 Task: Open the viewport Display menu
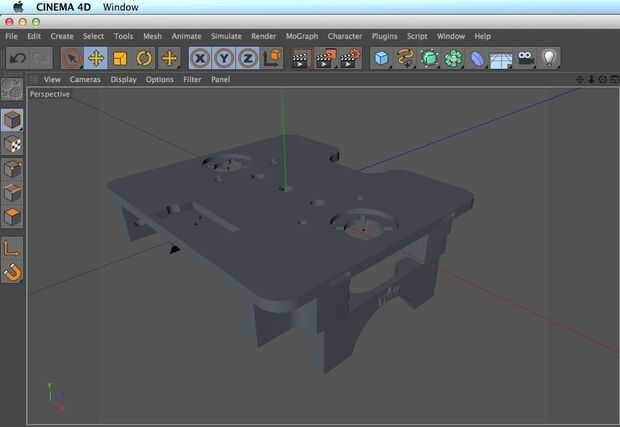123,79
